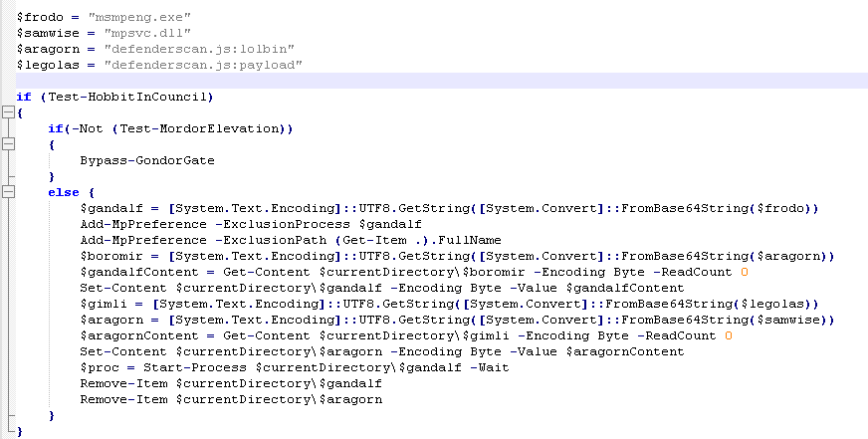
Task: Place cursor on the highlighted empty line
Action: click(442, 81)
